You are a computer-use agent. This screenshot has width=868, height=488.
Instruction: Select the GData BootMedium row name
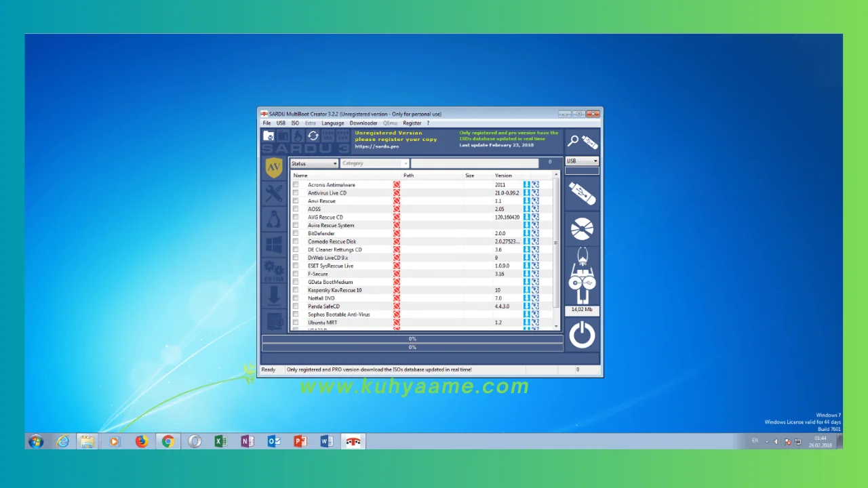click(x=330, y=282)
